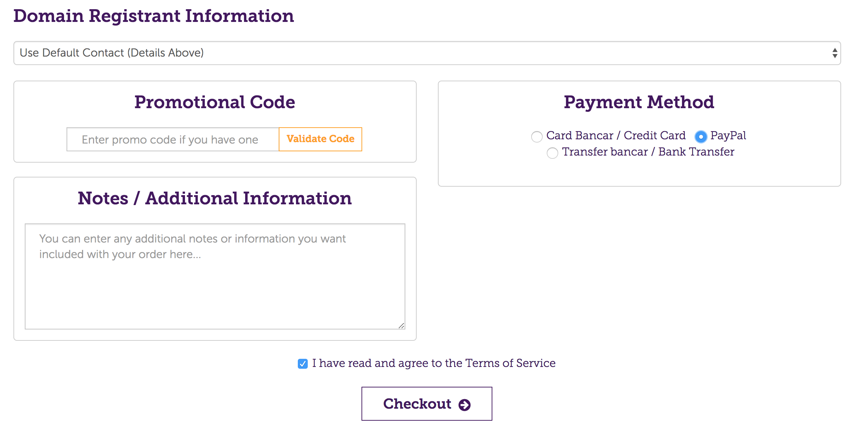
Task: Click inside the additional notes text area
Action: pos(215,276)
